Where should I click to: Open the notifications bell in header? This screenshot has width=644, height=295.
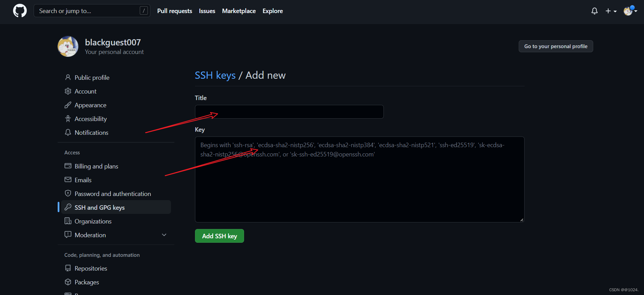coord(595,11)
